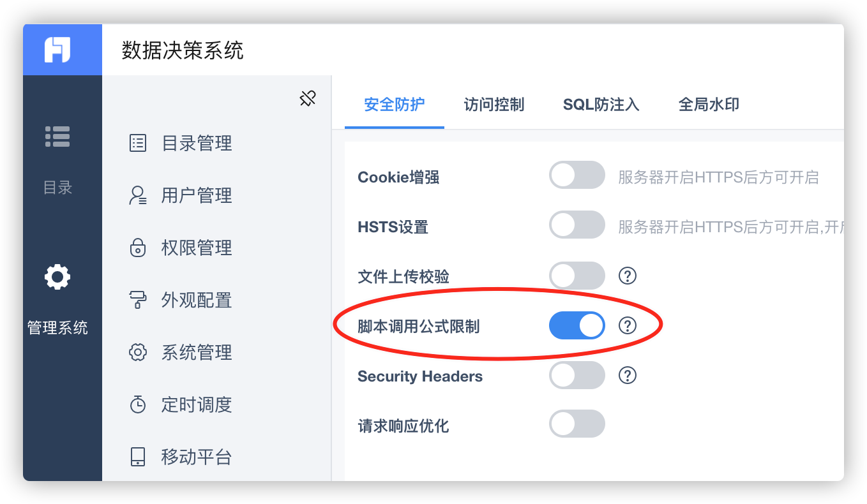The height and width of the screenshot is (504, 867).
Task: Click the 外观配置 paint roller icon
Action: pos(138,300)
